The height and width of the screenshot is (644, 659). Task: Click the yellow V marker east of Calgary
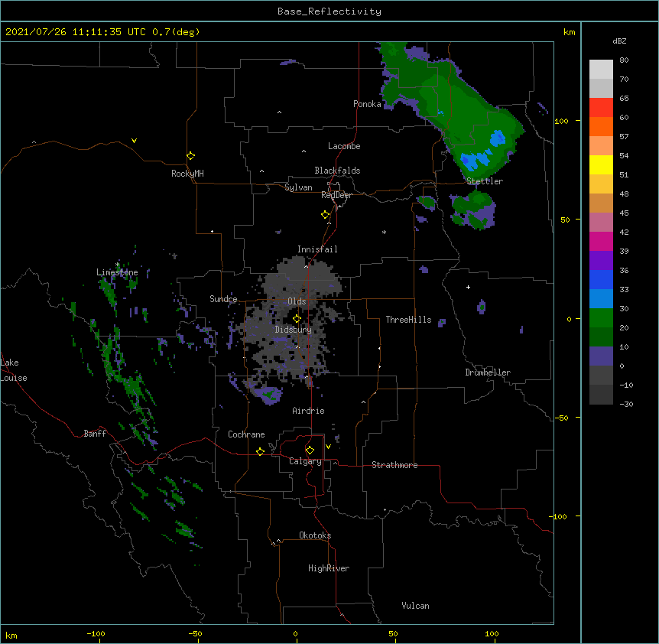click(328, 447)
